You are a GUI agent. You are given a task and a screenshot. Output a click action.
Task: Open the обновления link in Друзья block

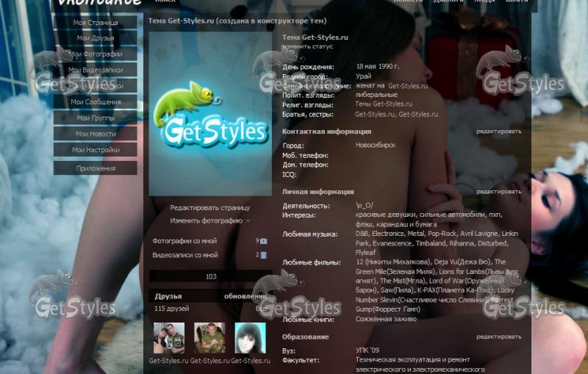click(x=245, y=296)
